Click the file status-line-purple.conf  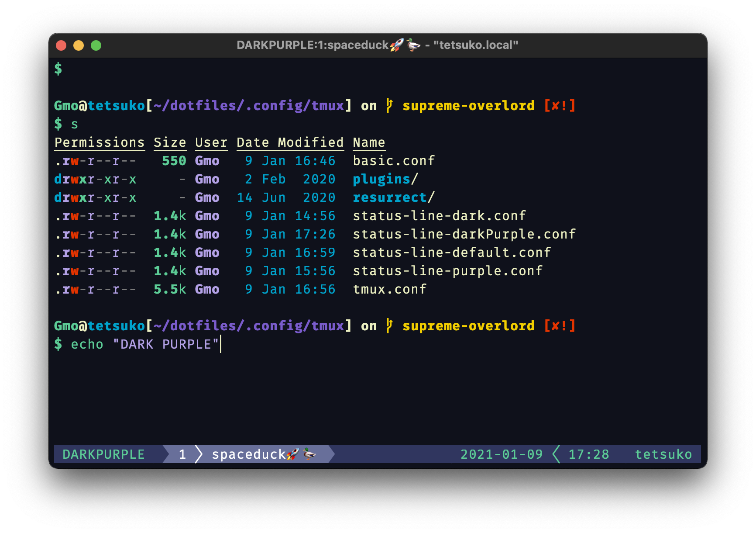[x=447, y=271]
